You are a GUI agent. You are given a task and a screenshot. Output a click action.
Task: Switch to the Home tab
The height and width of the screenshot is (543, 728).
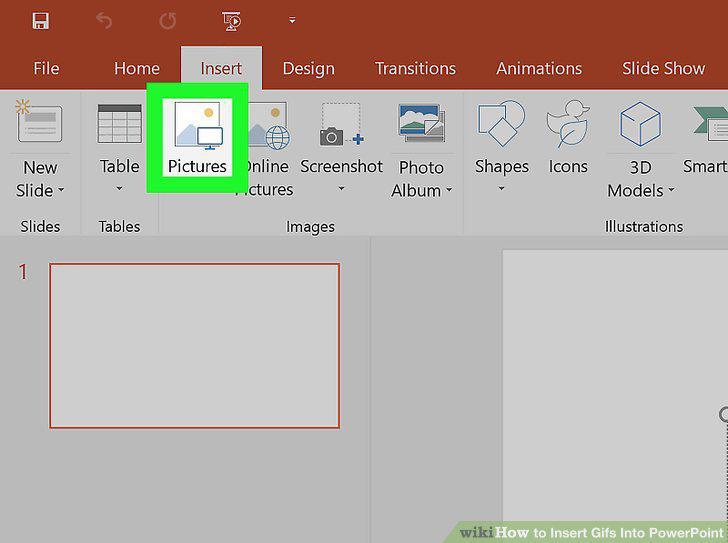136,69
